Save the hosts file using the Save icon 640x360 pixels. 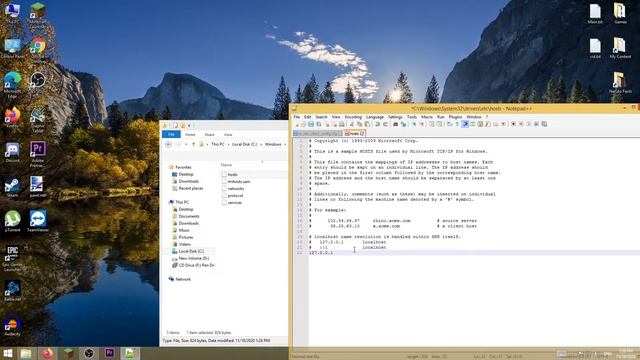(311, 124)
